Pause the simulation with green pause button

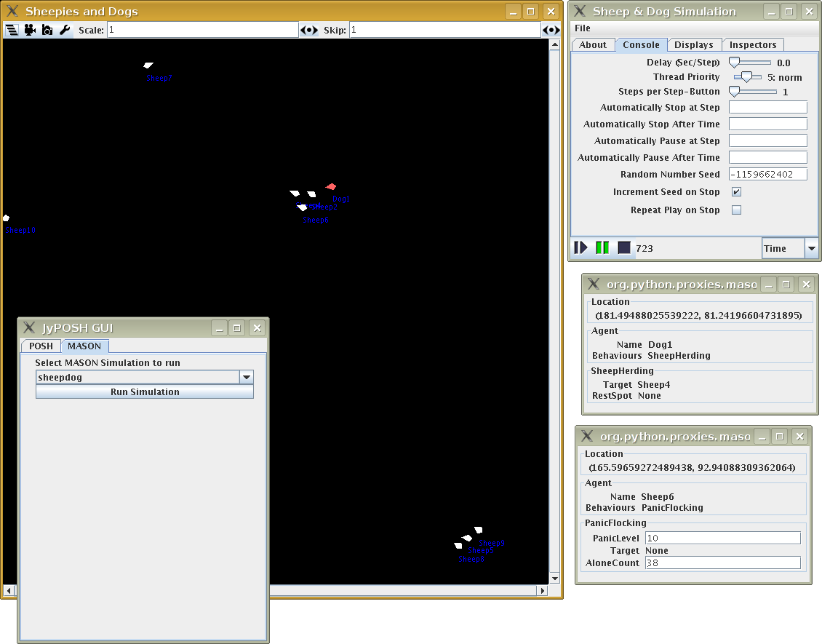pyautogui.click(x=602, y=248)
